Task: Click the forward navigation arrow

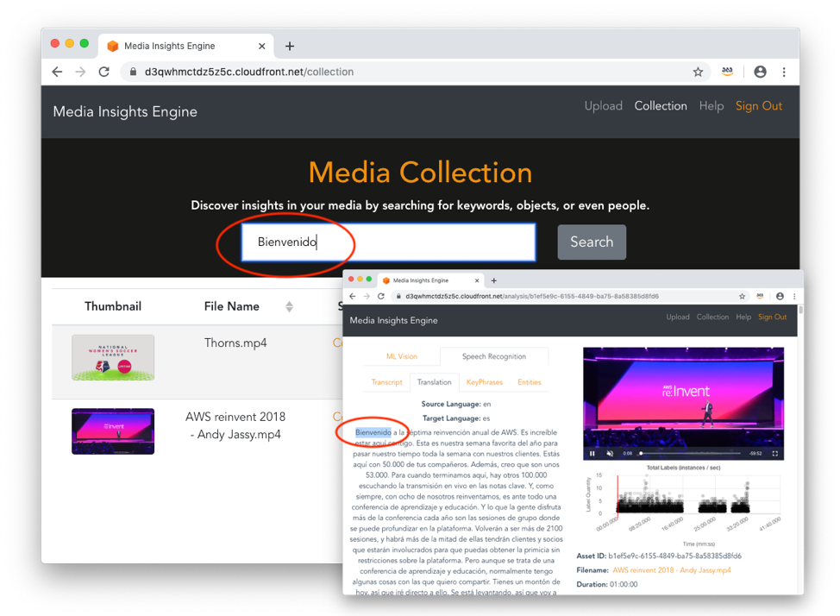Action: [x=80, y=72]
